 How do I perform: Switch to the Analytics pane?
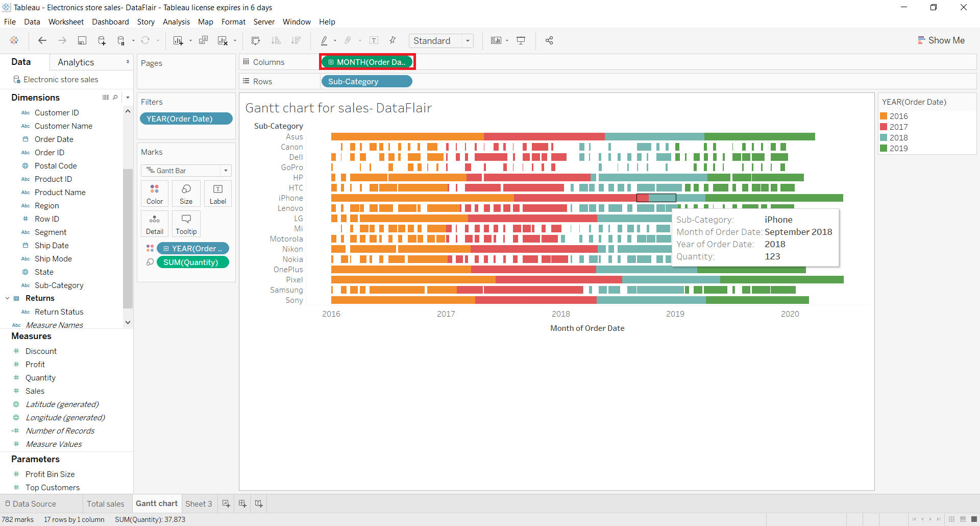76,62
